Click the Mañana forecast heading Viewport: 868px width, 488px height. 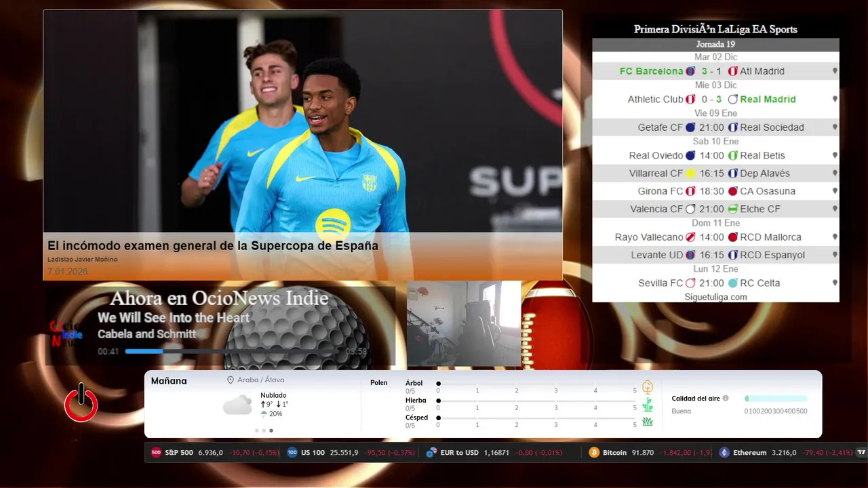click(x=169, y=381)
